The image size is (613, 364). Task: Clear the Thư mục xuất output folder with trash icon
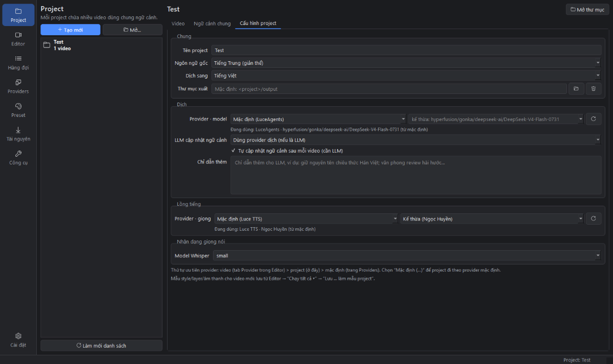(593, 89)
